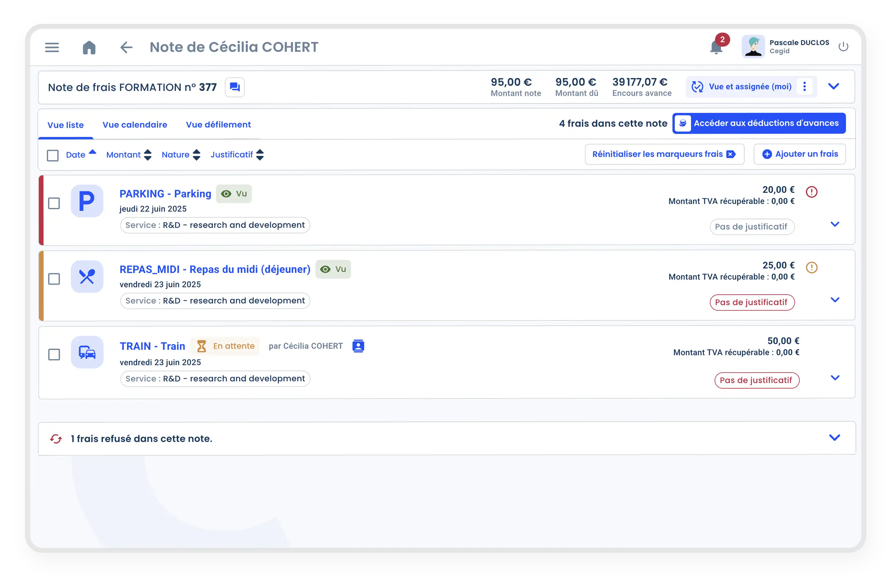Open the hamburger navigation menu
The image size is (892, 588).
click(x=52, y=48)
